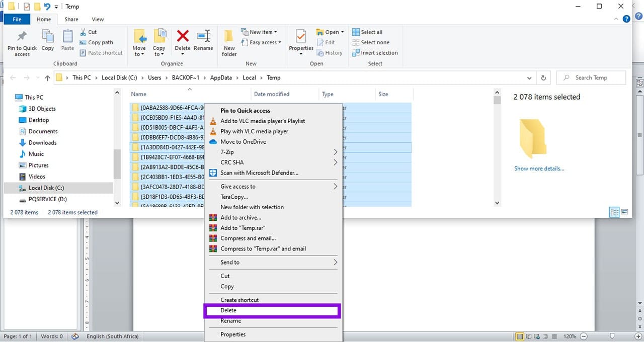
Task: Choose Create shortcut in context menu
Action: pos(273,300)
